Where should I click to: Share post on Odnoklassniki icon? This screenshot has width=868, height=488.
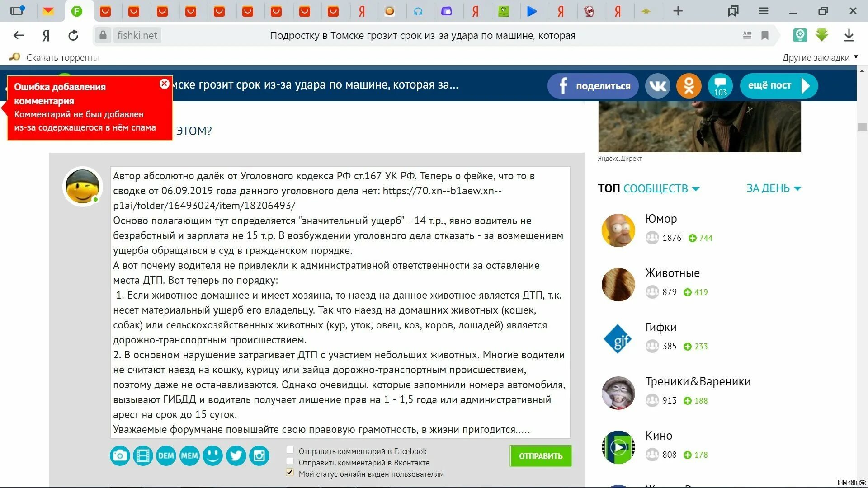tap(689, 85)
